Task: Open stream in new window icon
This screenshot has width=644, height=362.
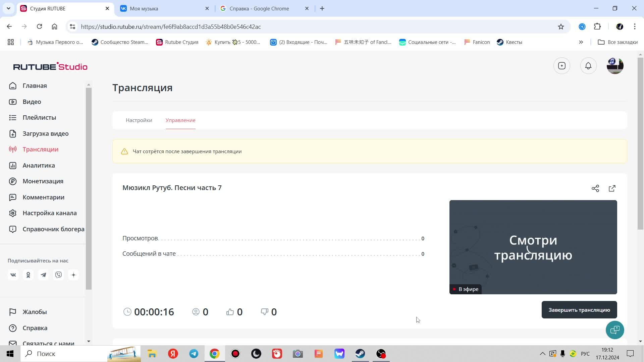Action: [x=612, y=188]
